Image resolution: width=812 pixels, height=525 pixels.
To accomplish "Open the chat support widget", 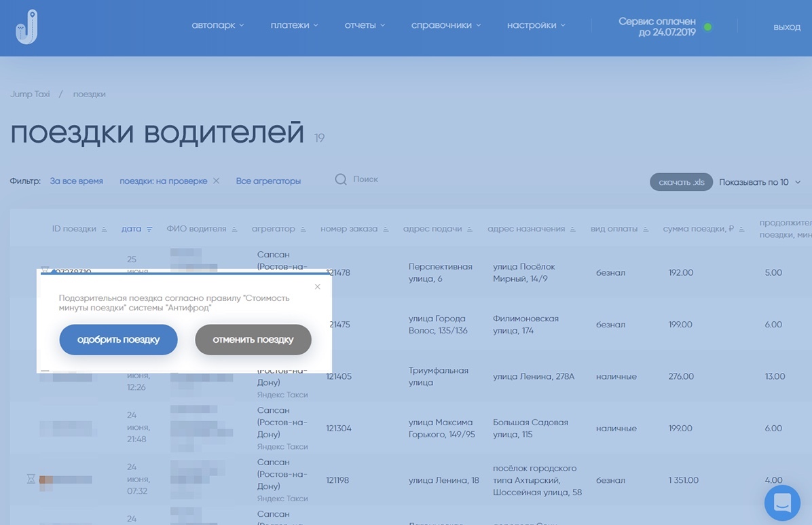I will [782, 503].
